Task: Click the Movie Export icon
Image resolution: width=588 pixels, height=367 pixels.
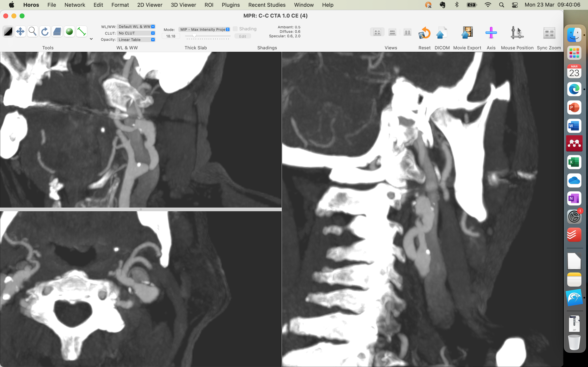Action: click(467, 33)
